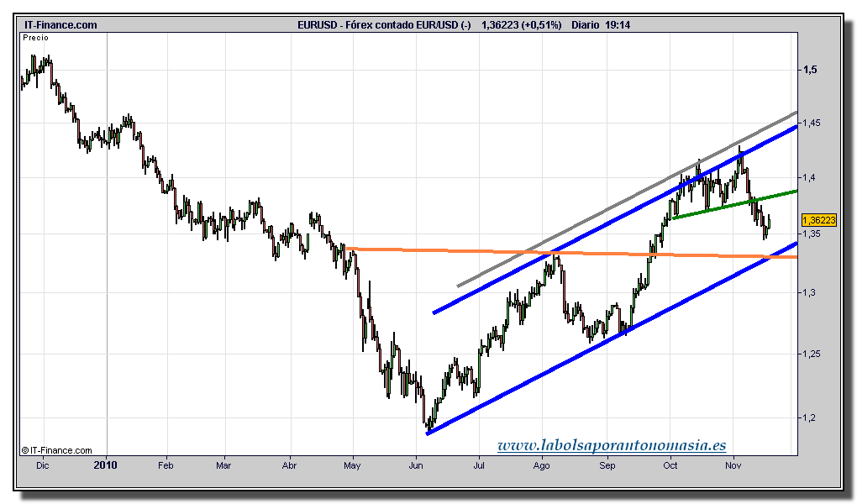This screenshot has width=857, height=504.
Task: Click the yellow 1,36223 current price tag
Action: click(x=819, y=220)
